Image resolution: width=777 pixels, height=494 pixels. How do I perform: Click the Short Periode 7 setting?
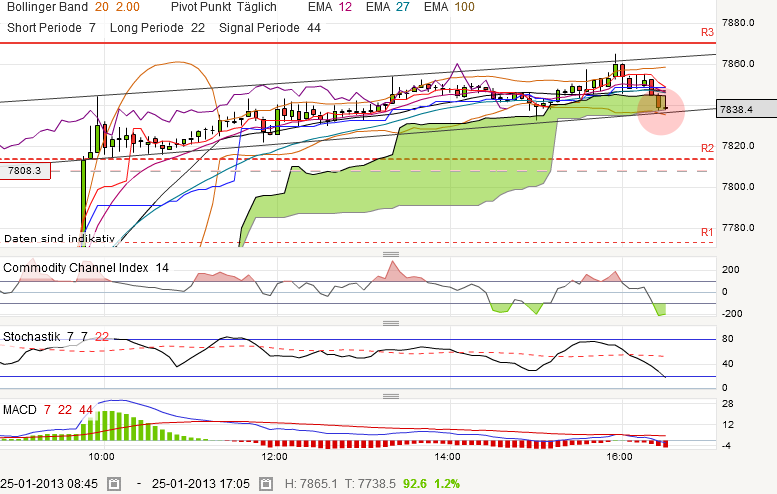point(51,28)
